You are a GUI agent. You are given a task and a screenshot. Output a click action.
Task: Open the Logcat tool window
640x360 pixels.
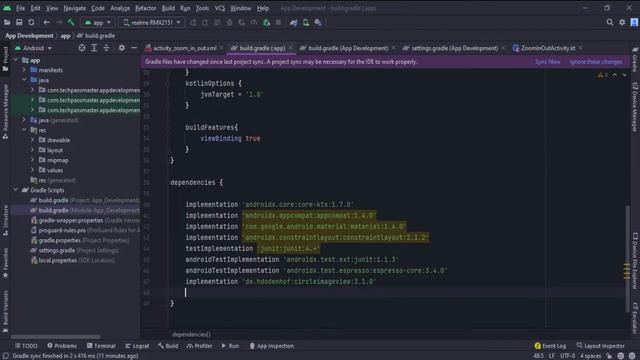point(137,346)
